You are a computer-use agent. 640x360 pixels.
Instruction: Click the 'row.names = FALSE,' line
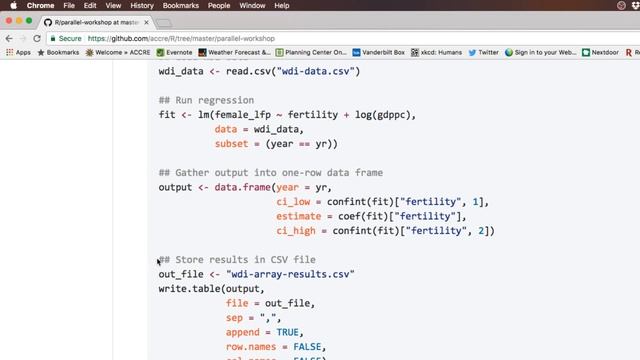click(x=276, y=347)
